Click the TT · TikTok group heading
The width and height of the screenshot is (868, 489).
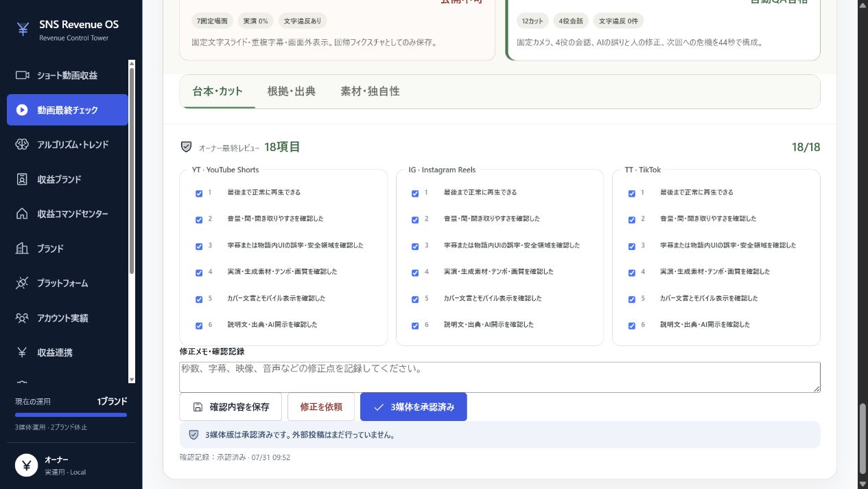click(643, 170)
